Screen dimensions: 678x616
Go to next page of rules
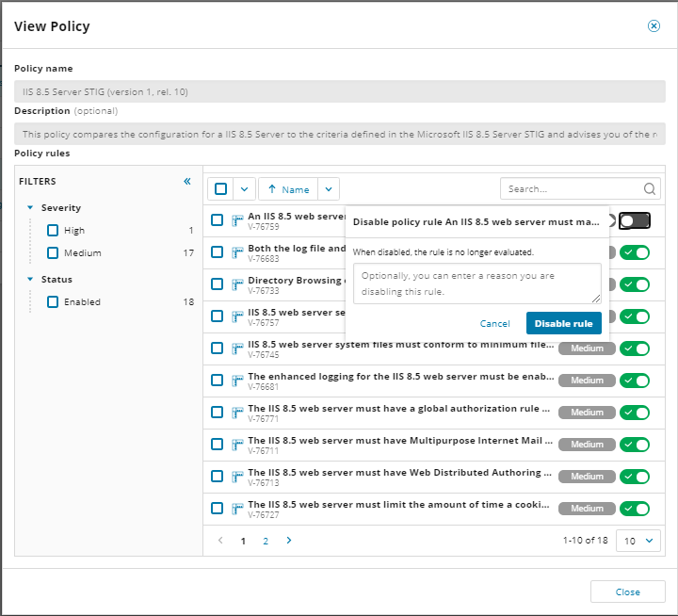[289, 541]
